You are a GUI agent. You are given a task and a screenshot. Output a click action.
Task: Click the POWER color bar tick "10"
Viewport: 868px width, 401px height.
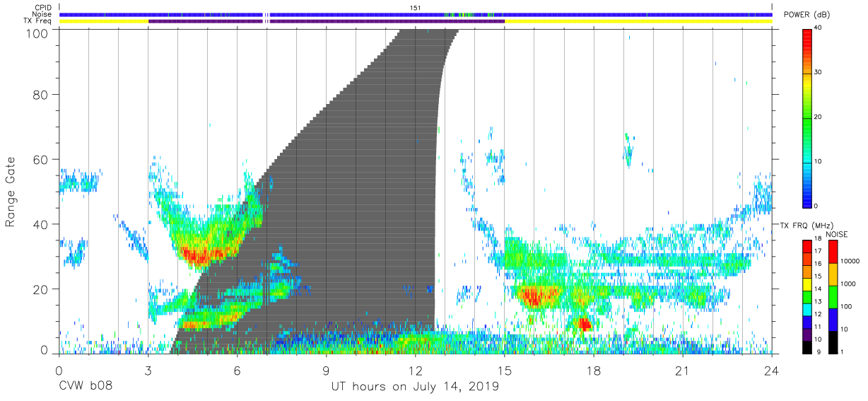(819, 162)
